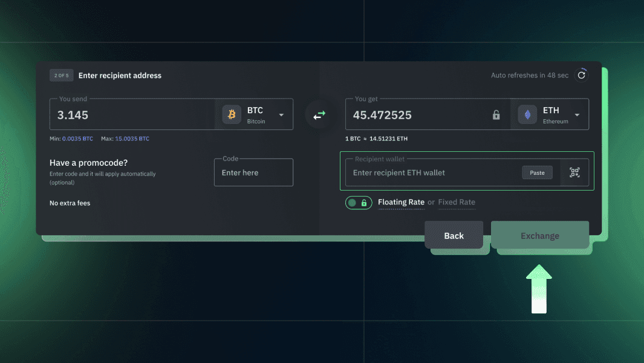Swap currencies with the double-arrow icon

pos(319,115)
